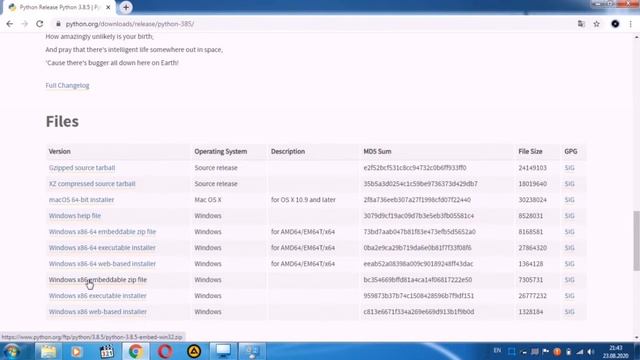Select file size 24149103
640x360 pixels.
pos(532,168)
